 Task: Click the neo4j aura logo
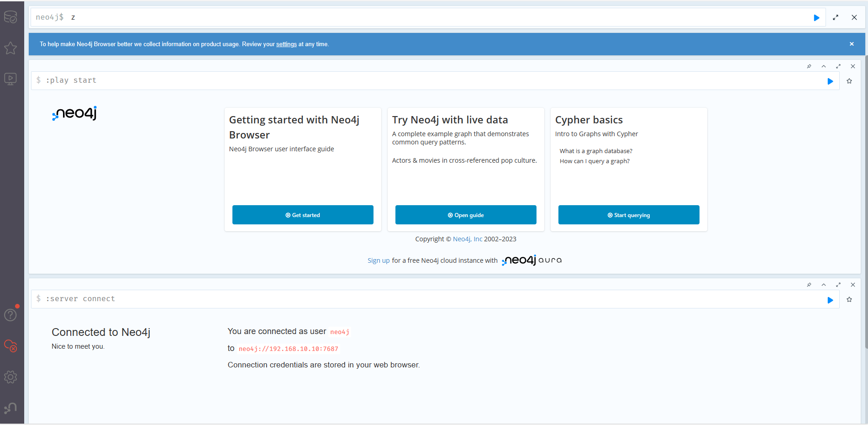coord(532,260)
